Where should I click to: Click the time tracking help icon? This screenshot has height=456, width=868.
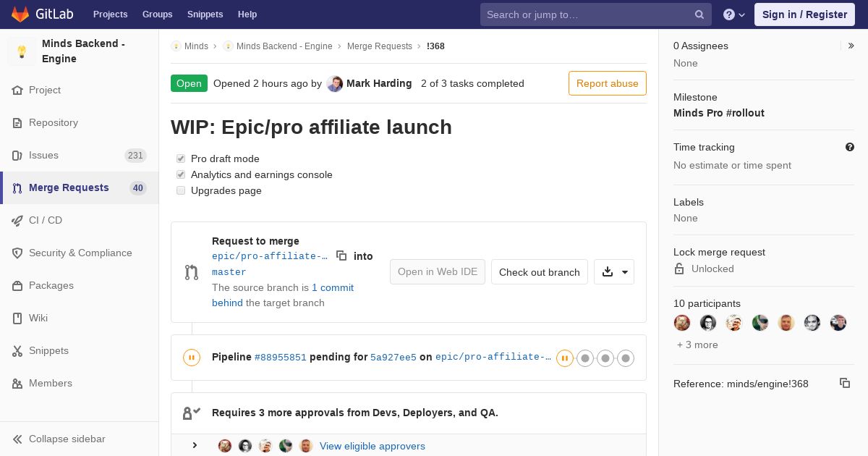click(850, 147)
